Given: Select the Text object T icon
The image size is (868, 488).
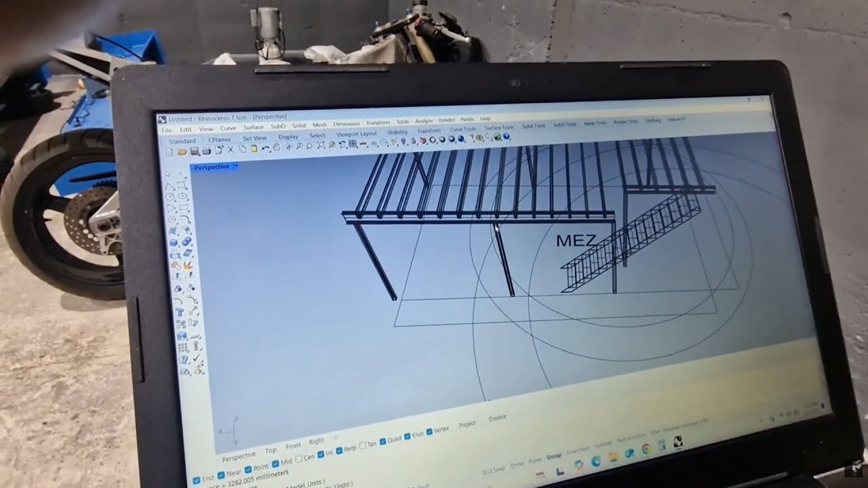Looking at the screenshot, I should coord(179,310).
